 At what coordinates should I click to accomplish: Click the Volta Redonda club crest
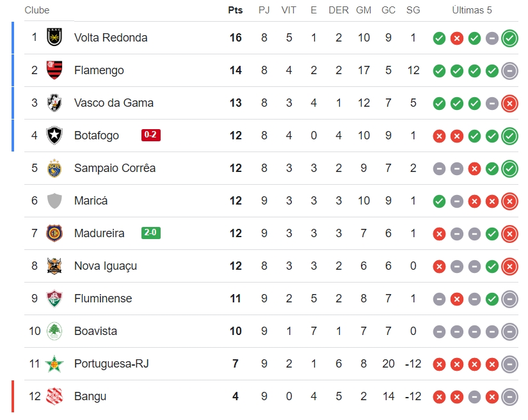[x=54, y=37]
